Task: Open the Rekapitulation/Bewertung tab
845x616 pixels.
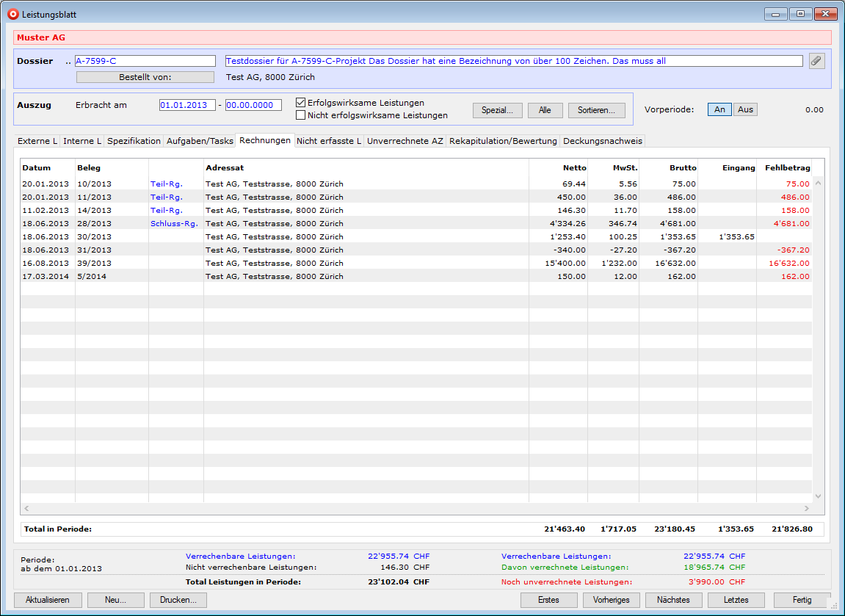Action: [x=503, y=141]
